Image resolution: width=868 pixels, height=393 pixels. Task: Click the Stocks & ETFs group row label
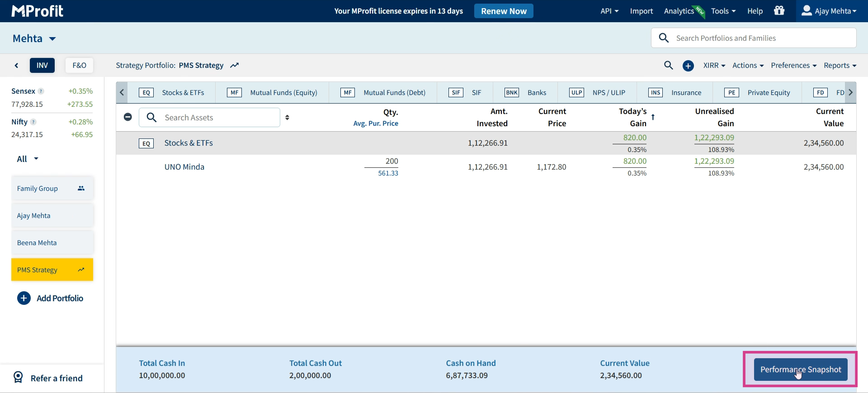coord(189,143)
